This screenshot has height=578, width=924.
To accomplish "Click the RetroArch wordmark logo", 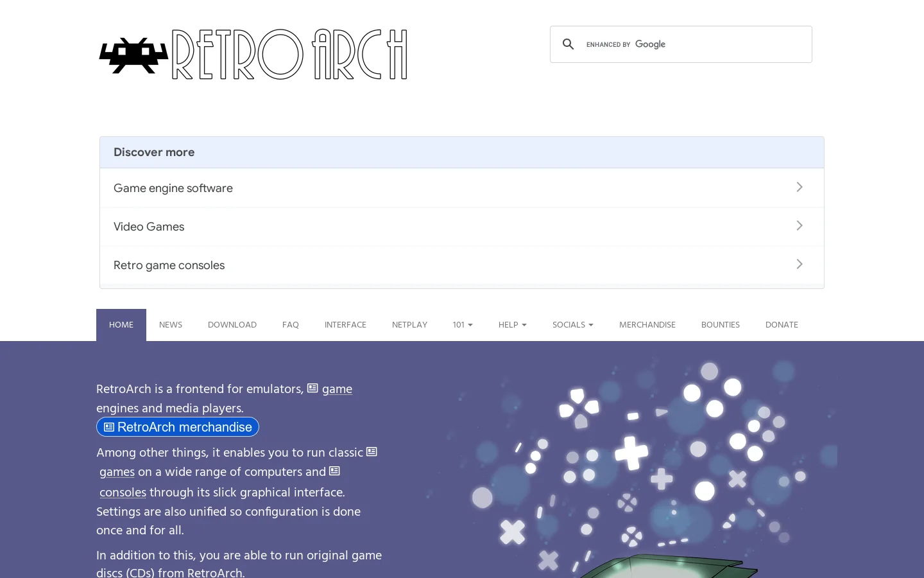I will point(289,55).
